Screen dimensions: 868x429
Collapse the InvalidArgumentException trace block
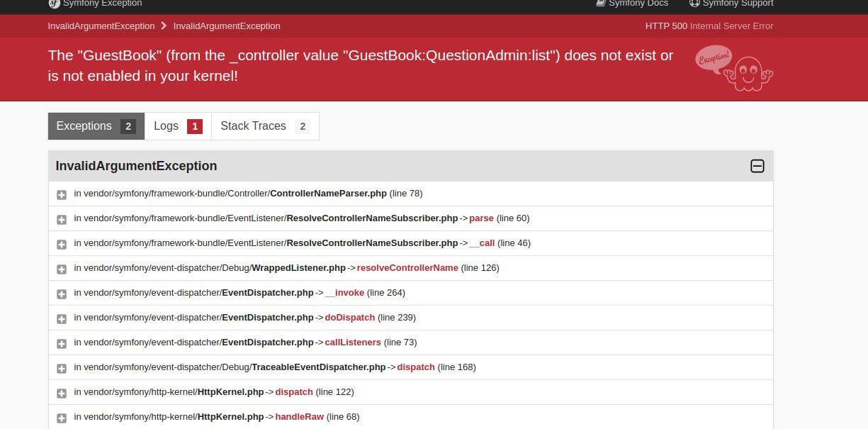pos(757,166)
